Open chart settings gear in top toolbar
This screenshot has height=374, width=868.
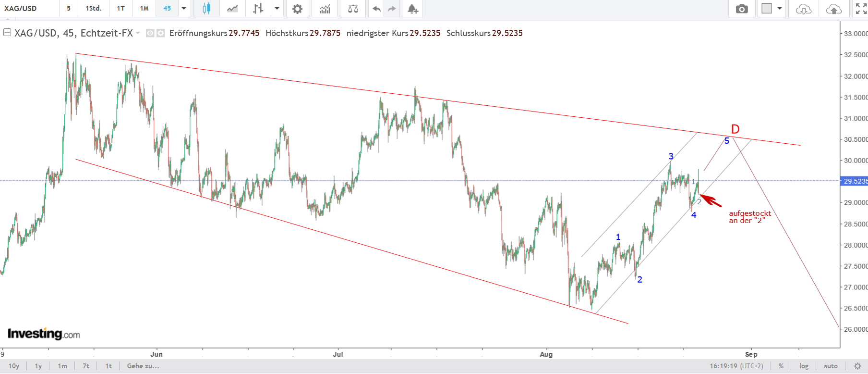pyautogui.click(x=298, y=9)
